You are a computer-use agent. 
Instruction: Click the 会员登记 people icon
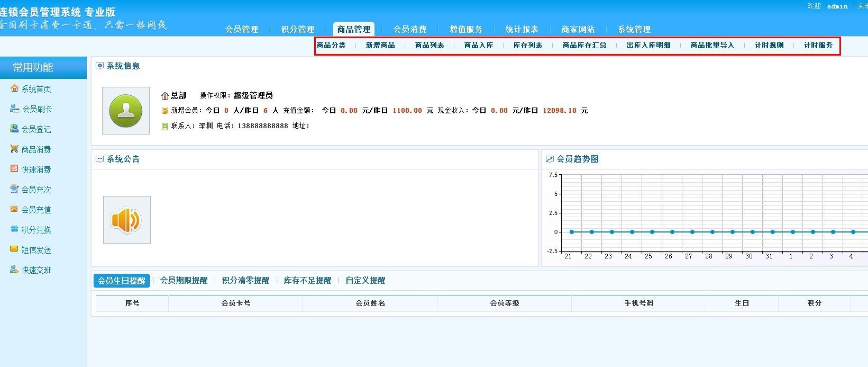point(14,129)
